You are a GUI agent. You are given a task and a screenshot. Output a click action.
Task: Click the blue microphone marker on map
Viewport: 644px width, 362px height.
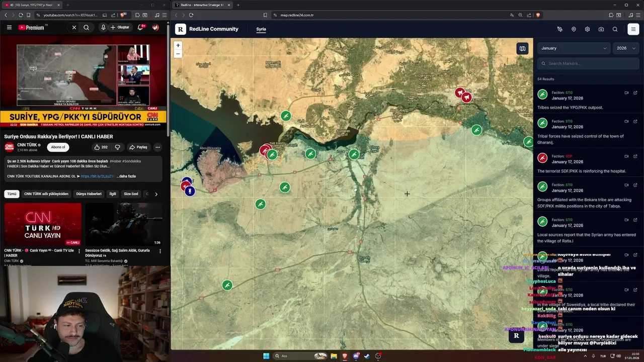(190, 191)
